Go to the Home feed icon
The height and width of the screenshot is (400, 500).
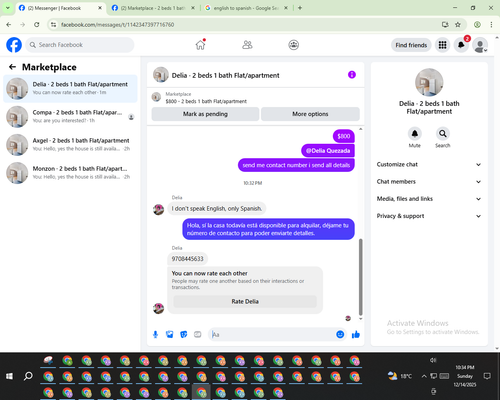coord(200,45)
